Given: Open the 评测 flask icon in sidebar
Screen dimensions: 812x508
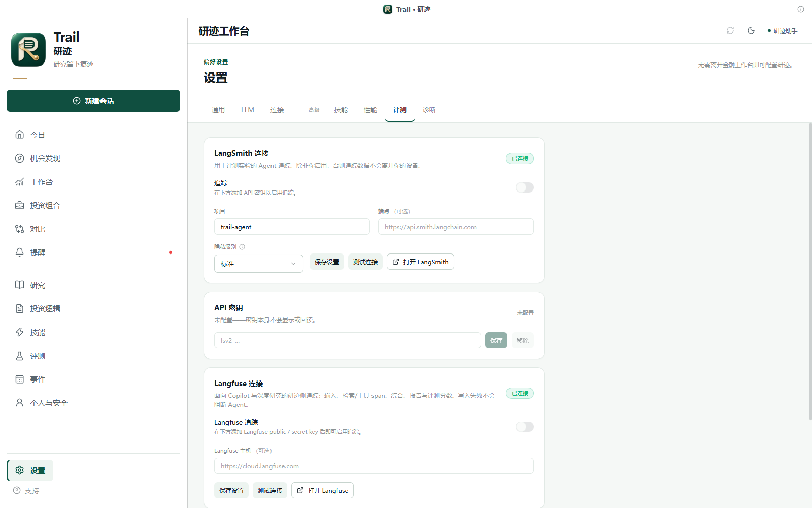Looking at the screenshot, I should 19,356.
